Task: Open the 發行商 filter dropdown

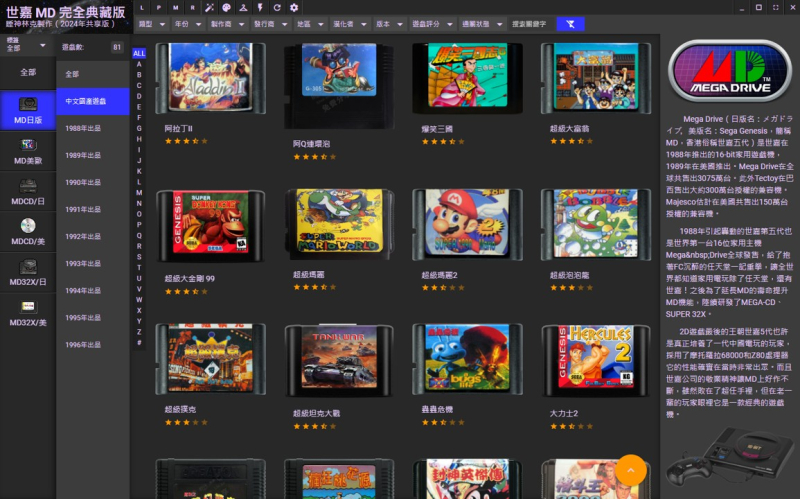Action: [x=270, y=24]
